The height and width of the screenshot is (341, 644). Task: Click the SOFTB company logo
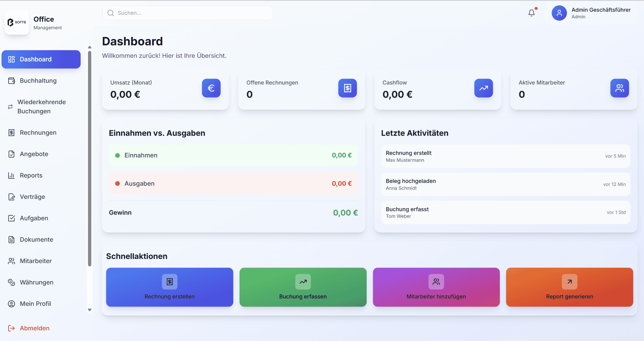coord(17,22)
